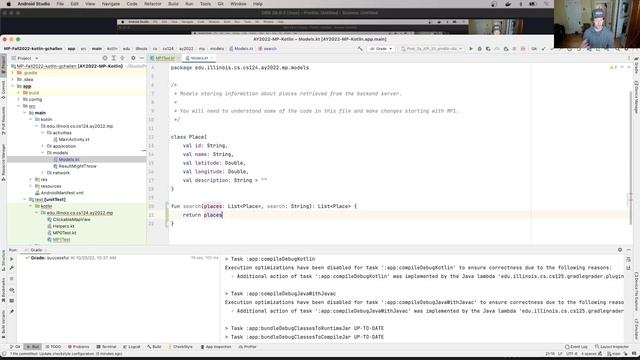Expand the network package in project tree
This screenshot has width=640, height=360.
pos(42,173)
